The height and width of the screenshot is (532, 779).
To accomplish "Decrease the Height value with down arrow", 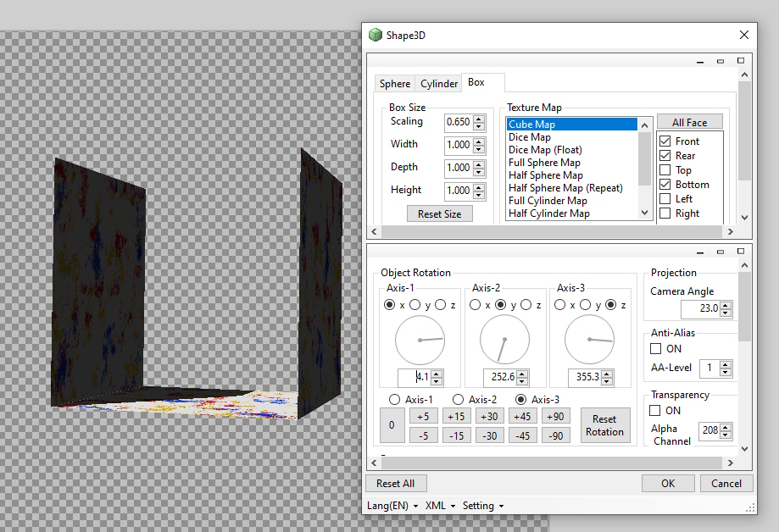I will (x=479, y=195).
